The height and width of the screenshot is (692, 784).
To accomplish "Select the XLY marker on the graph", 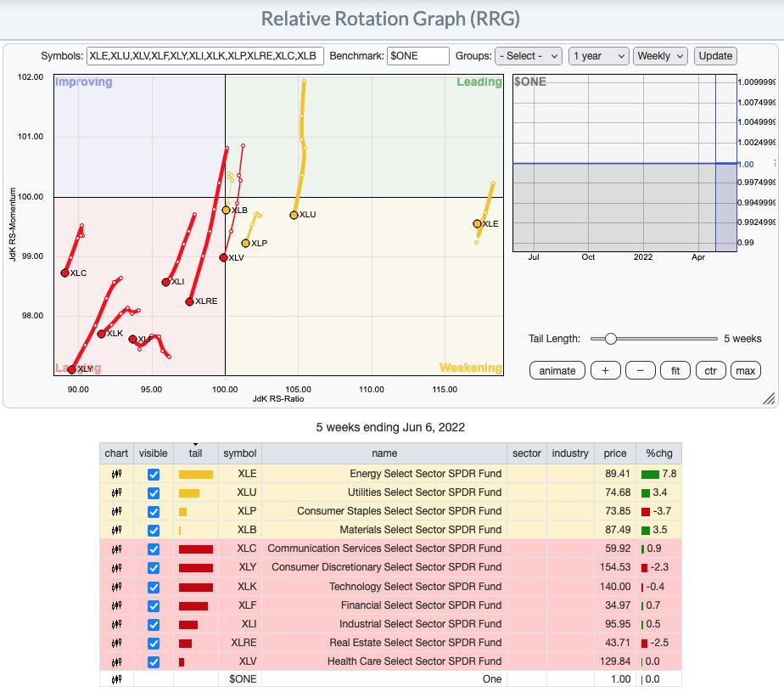I will (x=71, y=369).
